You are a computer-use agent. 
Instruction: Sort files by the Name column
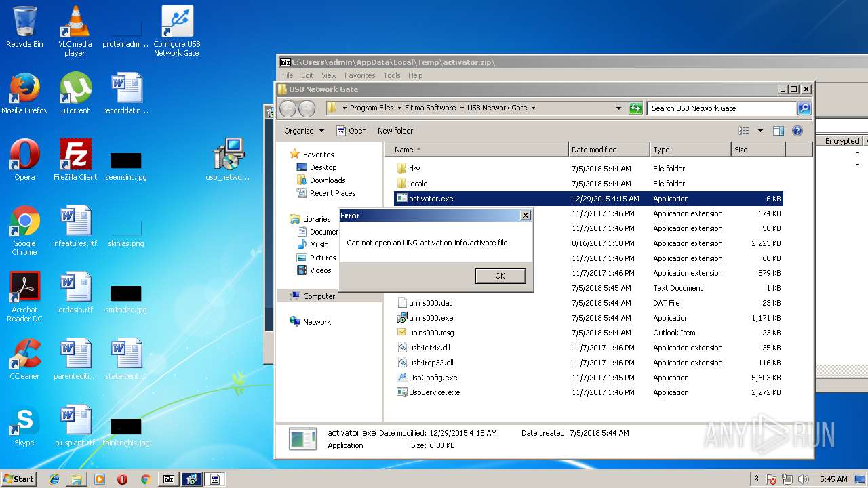coord(477,150)
